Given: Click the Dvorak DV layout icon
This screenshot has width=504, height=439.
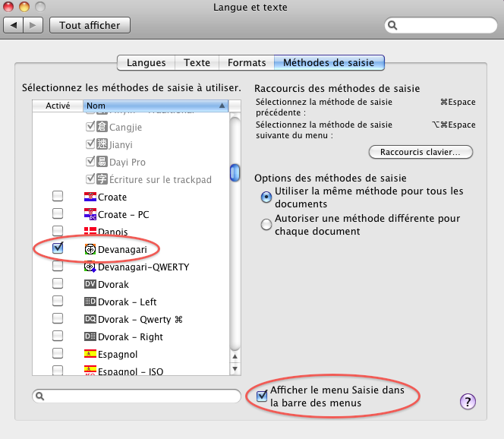Looking at the screenshot, I should 90,284.
